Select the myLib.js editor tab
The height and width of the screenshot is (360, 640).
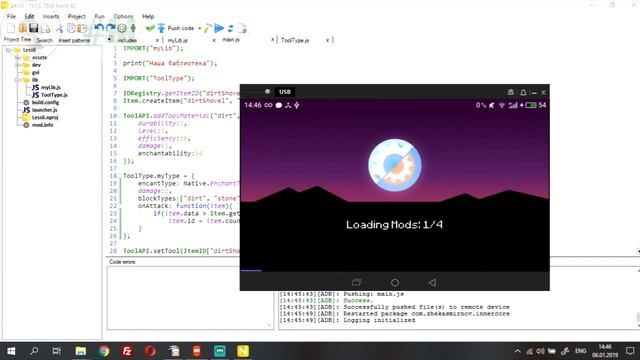(178, 40)
